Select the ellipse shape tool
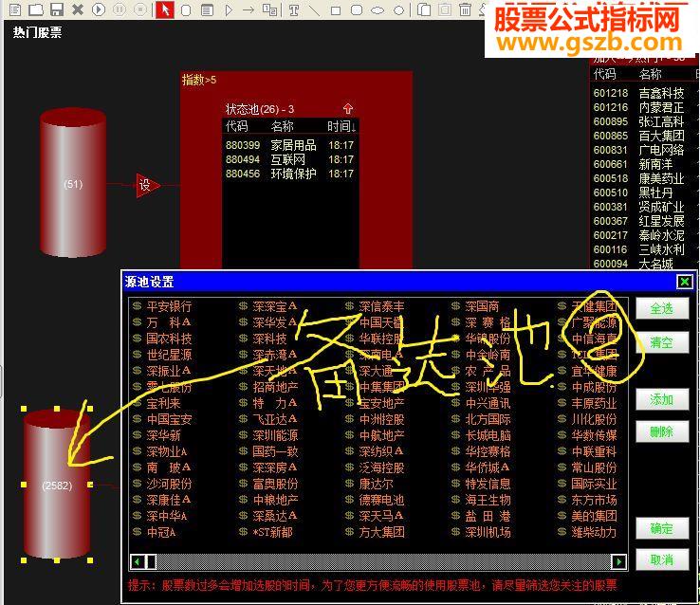 [x=378, y=10]
